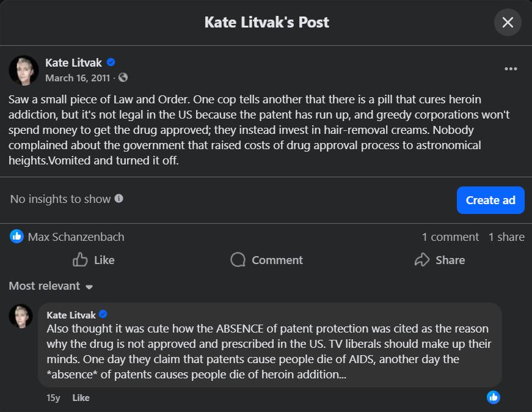This screenshot has width=532, height=412.
Task: Click the info icon next to No insights
Action: [x=120, y=199]
